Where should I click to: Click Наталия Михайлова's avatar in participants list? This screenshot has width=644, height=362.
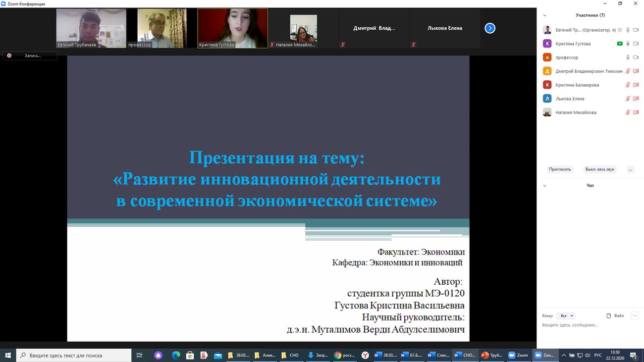pos(547,112)
